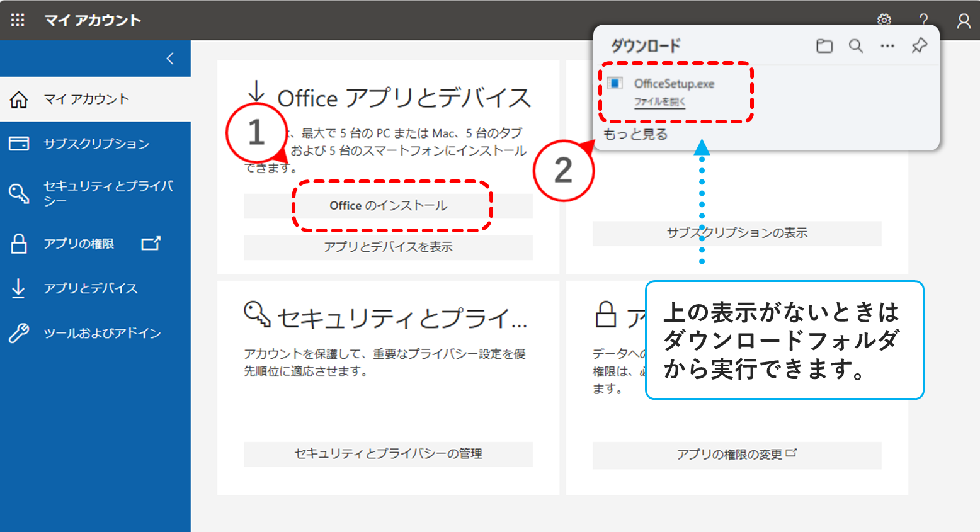
Task: Click the credit card subscription icon
Action: point(19,144)
